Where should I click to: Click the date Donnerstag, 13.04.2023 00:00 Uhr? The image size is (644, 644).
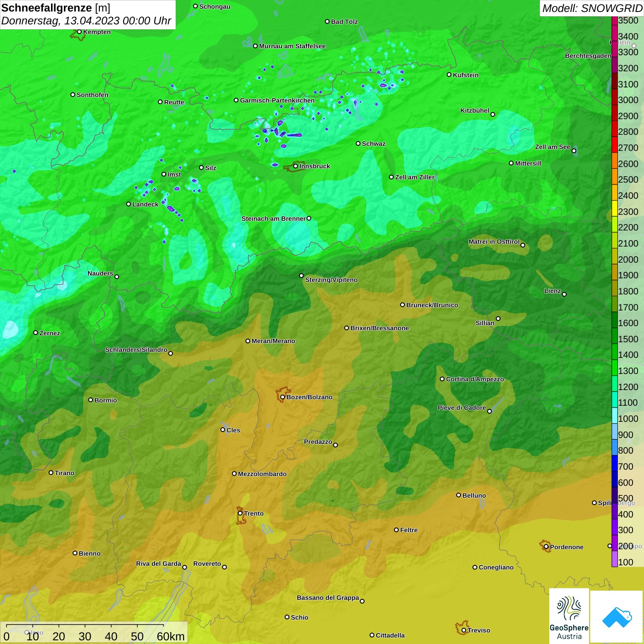pos(86,21)
